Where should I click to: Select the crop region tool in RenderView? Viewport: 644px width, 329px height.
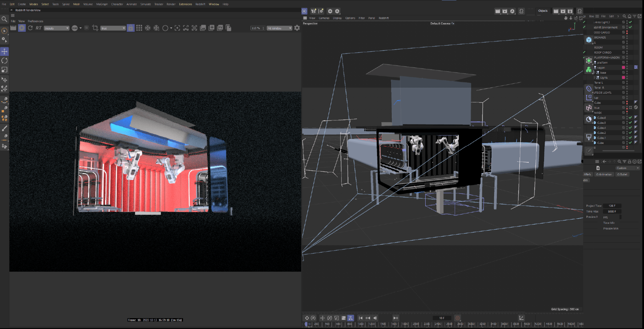coord(95,28)
